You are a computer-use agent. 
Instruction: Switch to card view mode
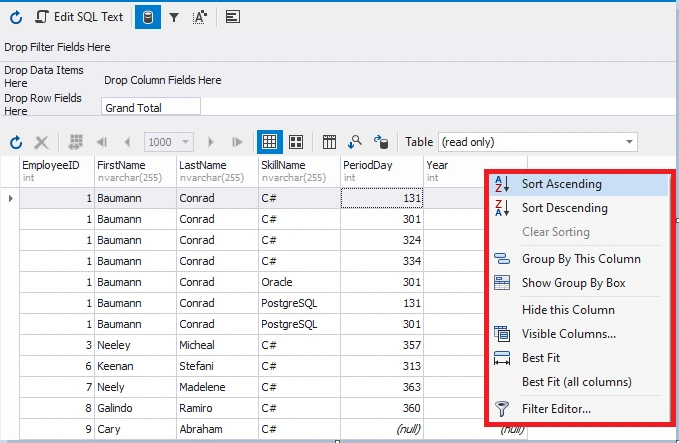296,142
